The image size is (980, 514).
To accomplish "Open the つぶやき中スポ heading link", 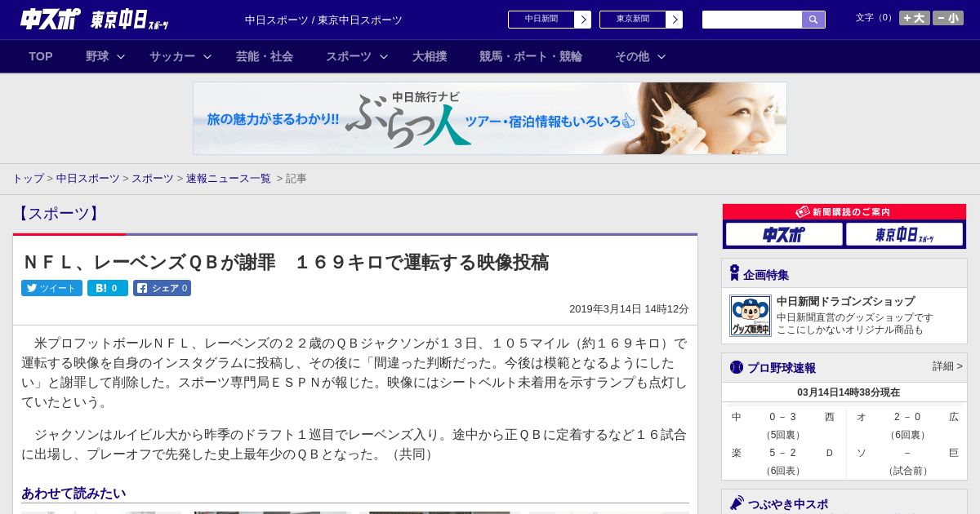I will click(788, 504).
